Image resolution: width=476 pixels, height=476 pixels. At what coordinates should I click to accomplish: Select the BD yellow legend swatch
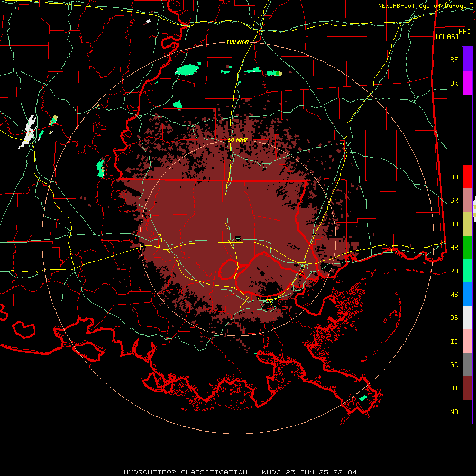pyautogui.click(x=467, y=224)
